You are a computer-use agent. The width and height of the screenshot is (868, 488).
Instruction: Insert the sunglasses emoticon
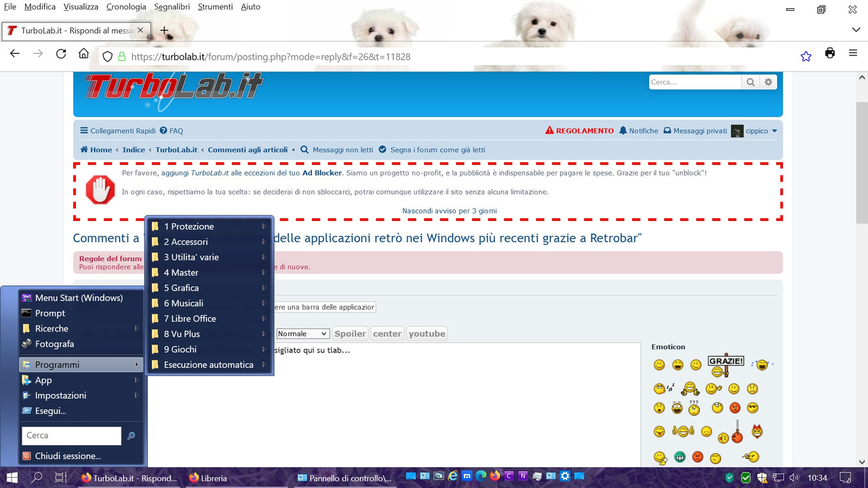[753, 408]
